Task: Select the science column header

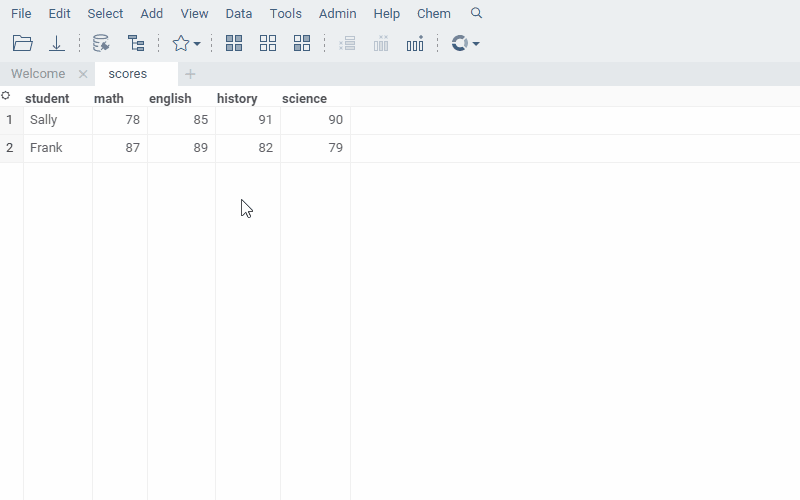Action: pyautogui.click(x=304, y=98)
